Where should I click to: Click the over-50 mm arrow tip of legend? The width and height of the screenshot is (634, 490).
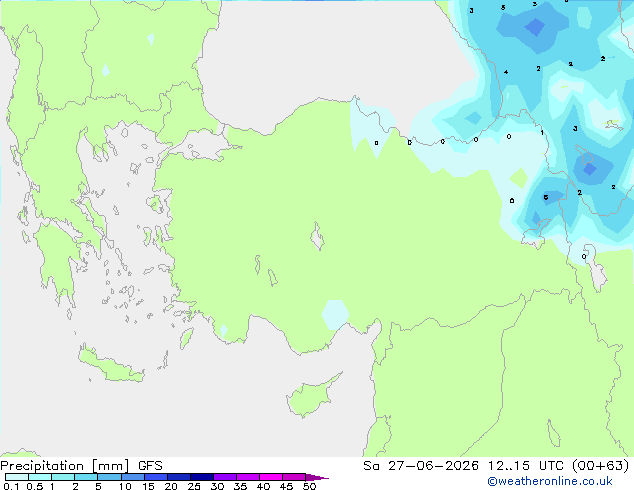317,477
